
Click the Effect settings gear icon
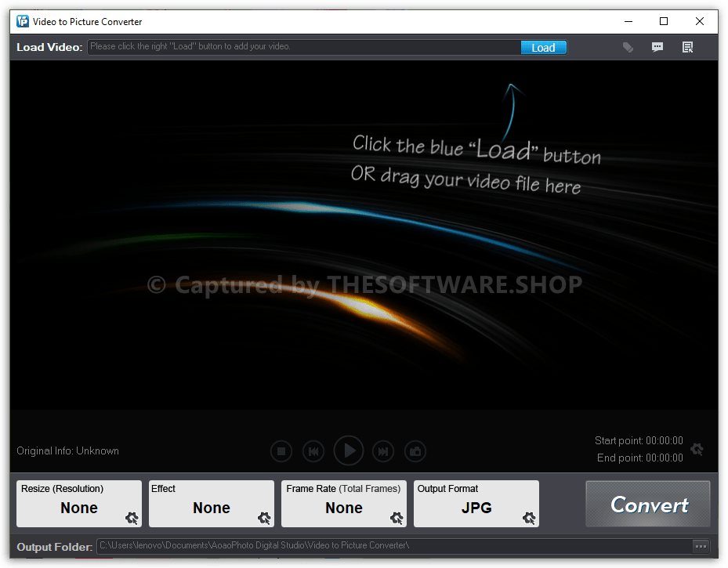(264, 518)
